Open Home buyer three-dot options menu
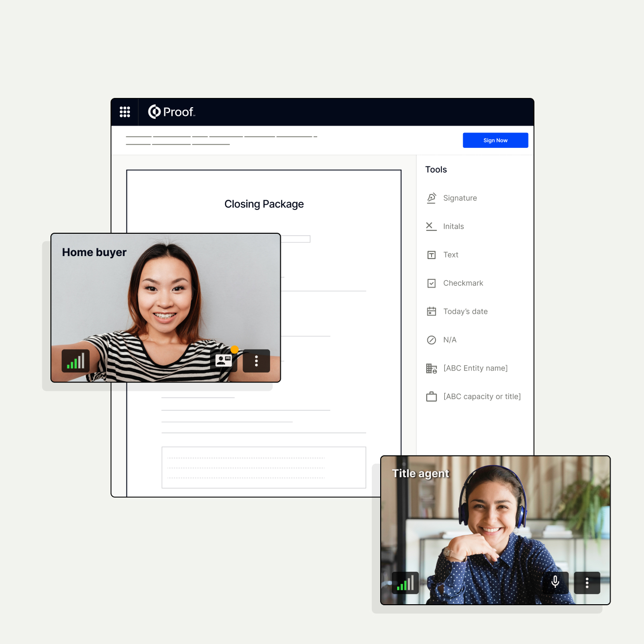 tap(256, 361)
